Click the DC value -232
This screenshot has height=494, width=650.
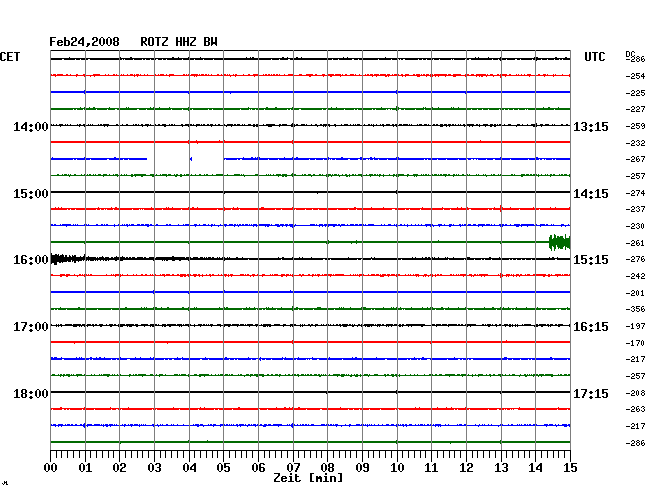click(x=635, y=143)
